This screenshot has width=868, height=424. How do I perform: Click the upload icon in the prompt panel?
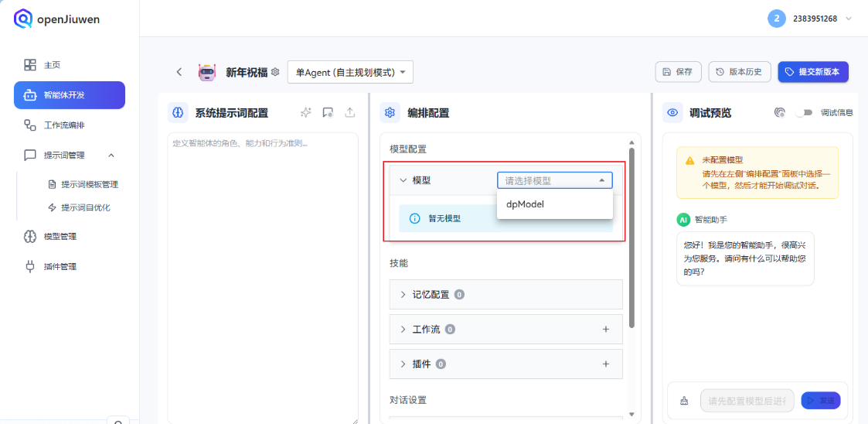350,112
